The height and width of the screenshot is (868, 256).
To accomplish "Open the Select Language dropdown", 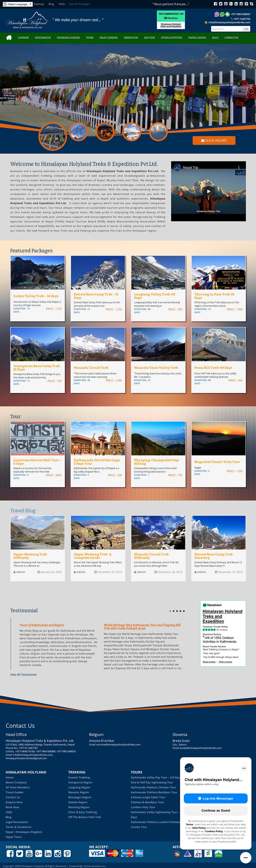I will [x=17, y=4].
